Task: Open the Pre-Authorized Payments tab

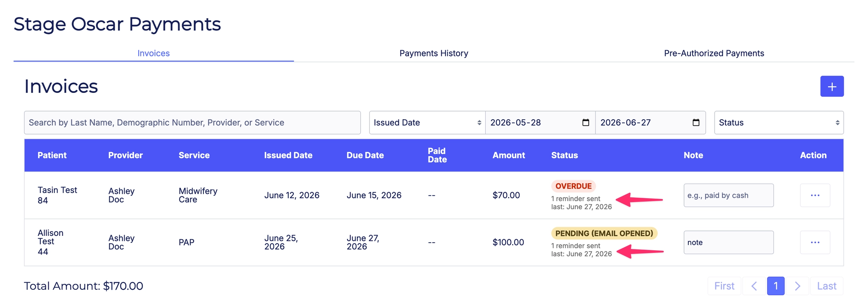Action: [x=714, y=53]
